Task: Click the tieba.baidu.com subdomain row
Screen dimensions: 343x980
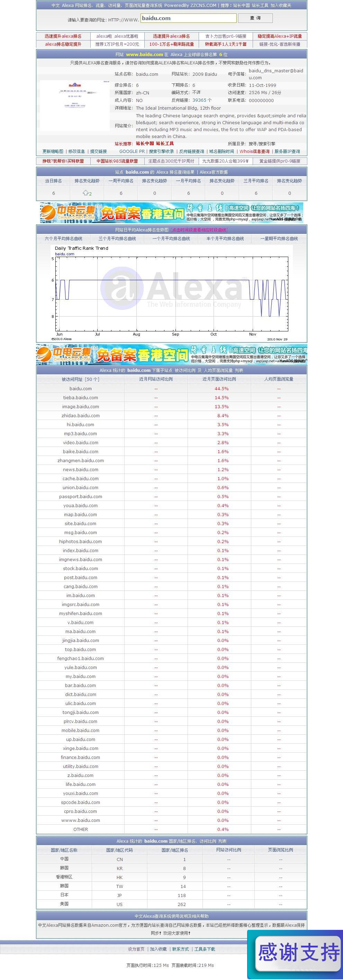Action: [171, 397]
